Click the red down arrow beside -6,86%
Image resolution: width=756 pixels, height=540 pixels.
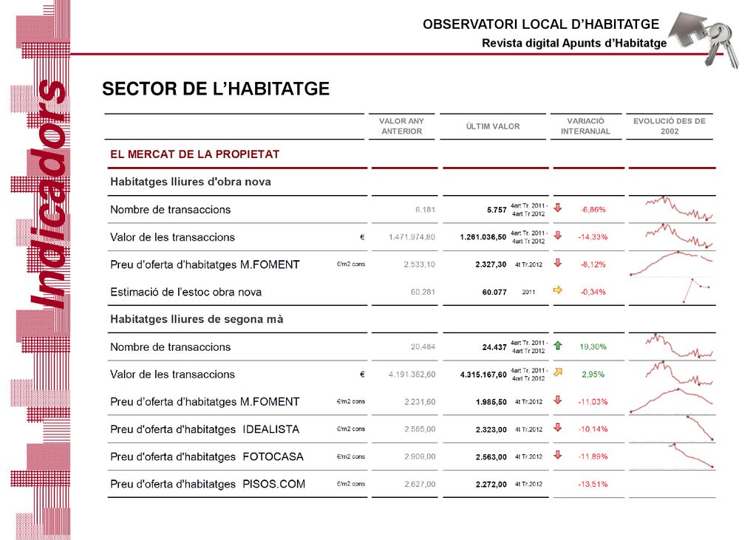pyautogui.click(x=558, y=208)
